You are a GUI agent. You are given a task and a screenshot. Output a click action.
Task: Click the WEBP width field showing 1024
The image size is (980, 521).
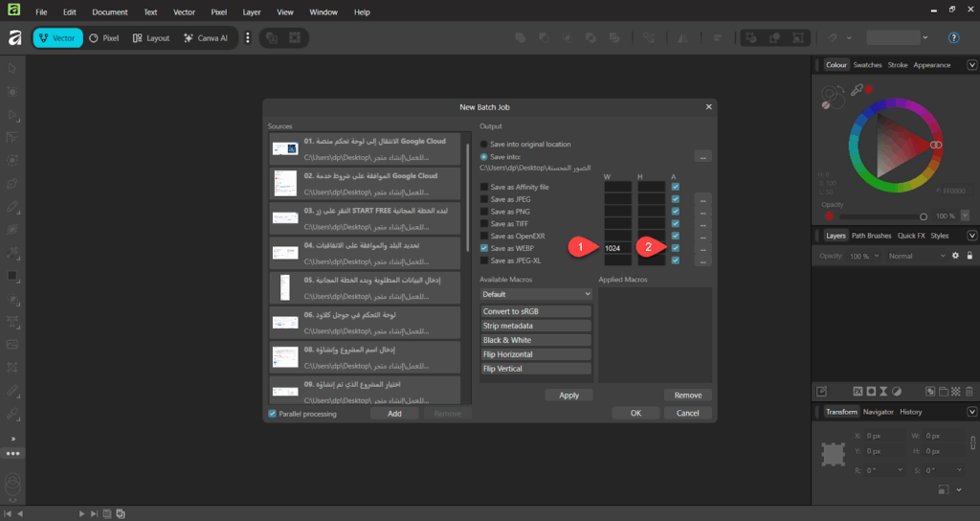(617, 248)
